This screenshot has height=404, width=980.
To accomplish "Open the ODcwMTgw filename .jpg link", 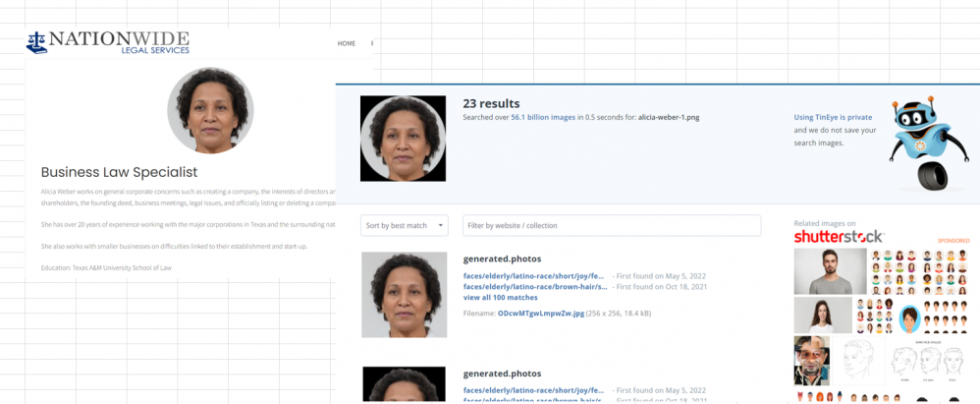I will (x=541, y=313).
